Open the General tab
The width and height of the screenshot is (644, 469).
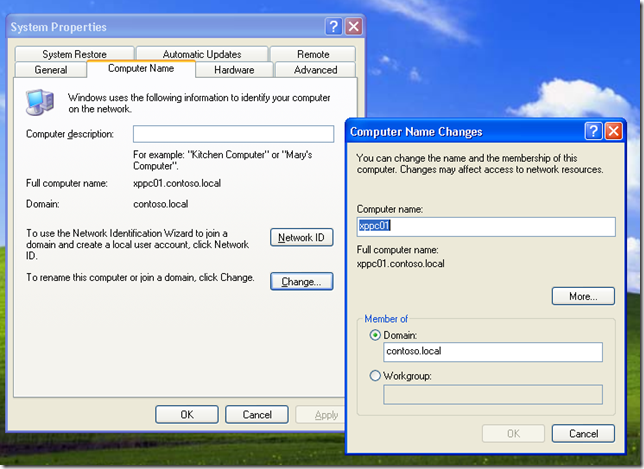click(x=51, y=70)
